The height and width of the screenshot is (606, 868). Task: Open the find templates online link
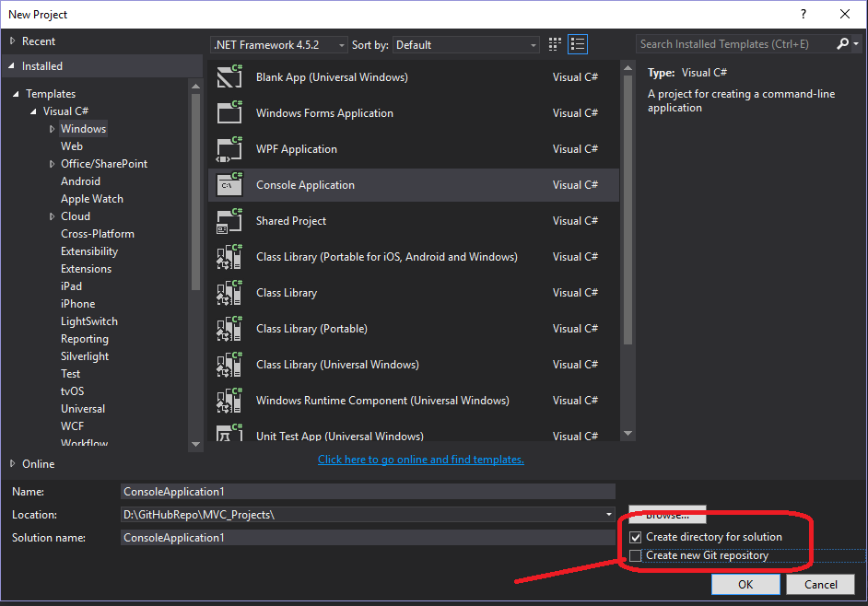pyautogui.click(x=421, y=460)
